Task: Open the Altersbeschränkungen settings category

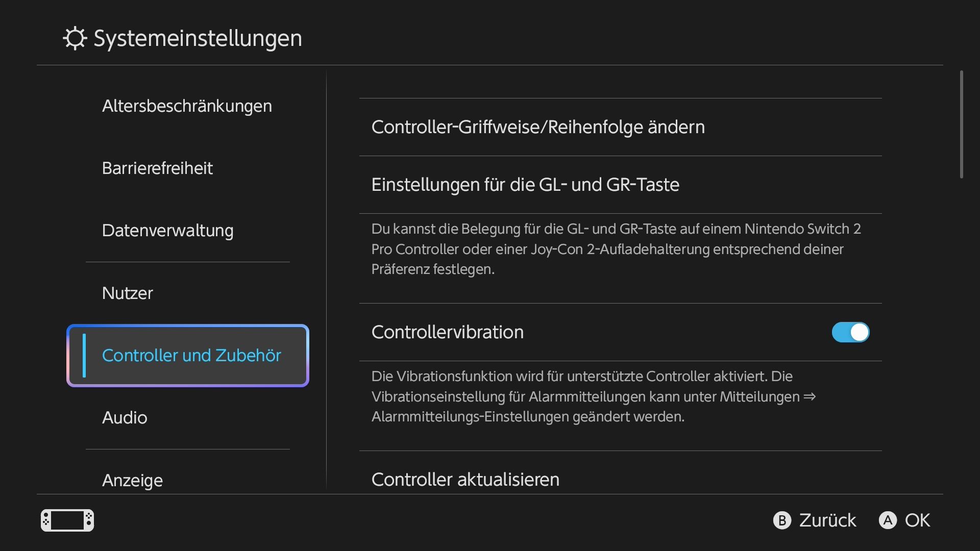Action: click(x=187, y=106)
